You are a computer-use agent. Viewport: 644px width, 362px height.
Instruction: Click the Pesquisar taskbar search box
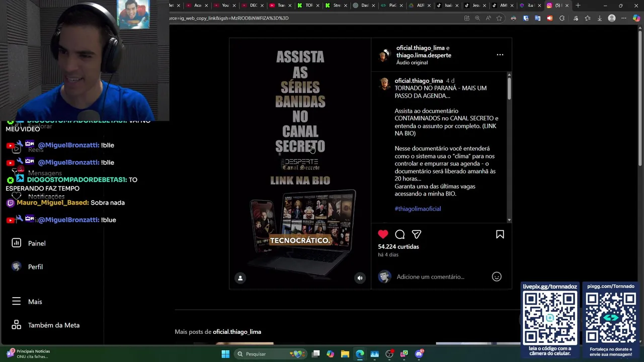272,354
